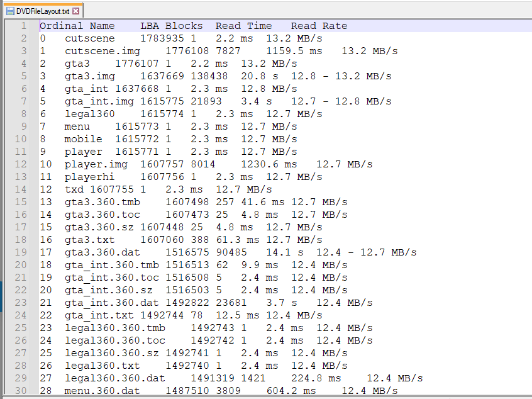Close the DVDFileLayout.txt tab
This screenshot has height=399, width=532.
76,11
